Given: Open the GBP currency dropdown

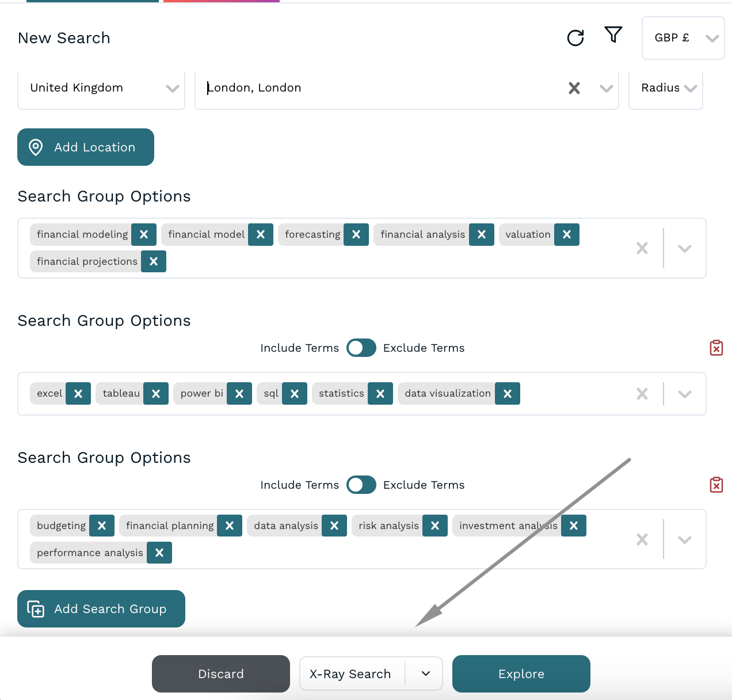Looking at the screenshot, I should 683,38.
